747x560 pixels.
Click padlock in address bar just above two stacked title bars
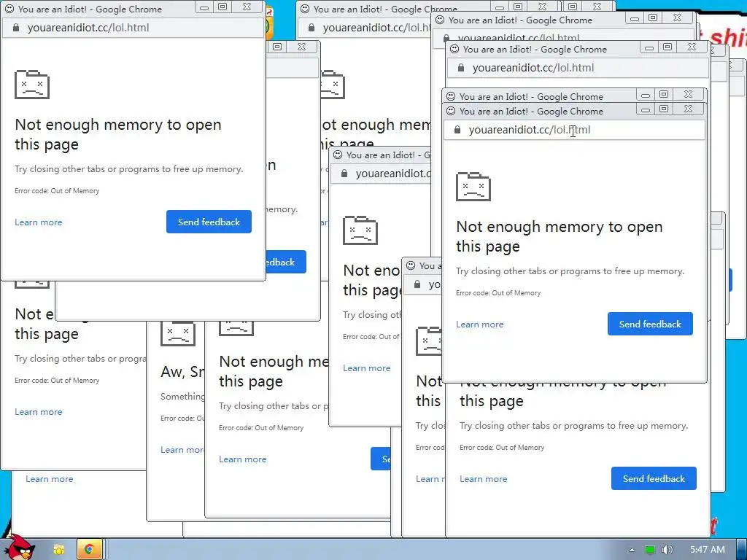tap(461, 68)
